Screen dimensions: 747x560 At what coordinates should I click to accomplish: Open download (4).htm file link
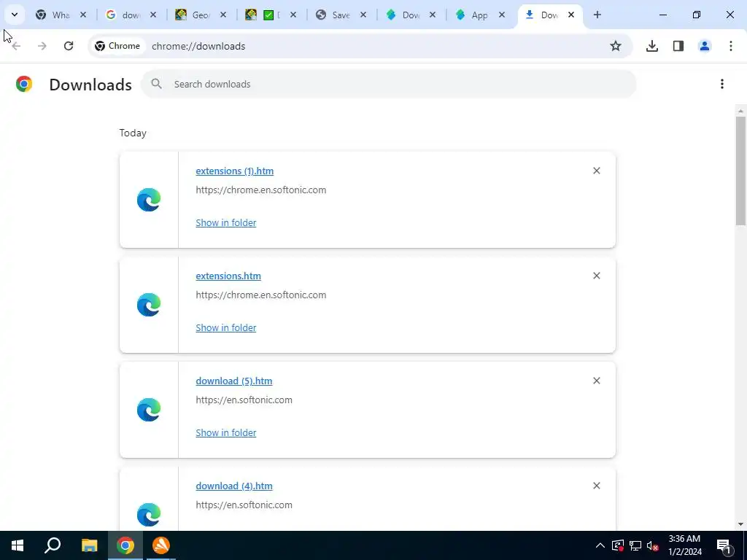tap(234, 486)
